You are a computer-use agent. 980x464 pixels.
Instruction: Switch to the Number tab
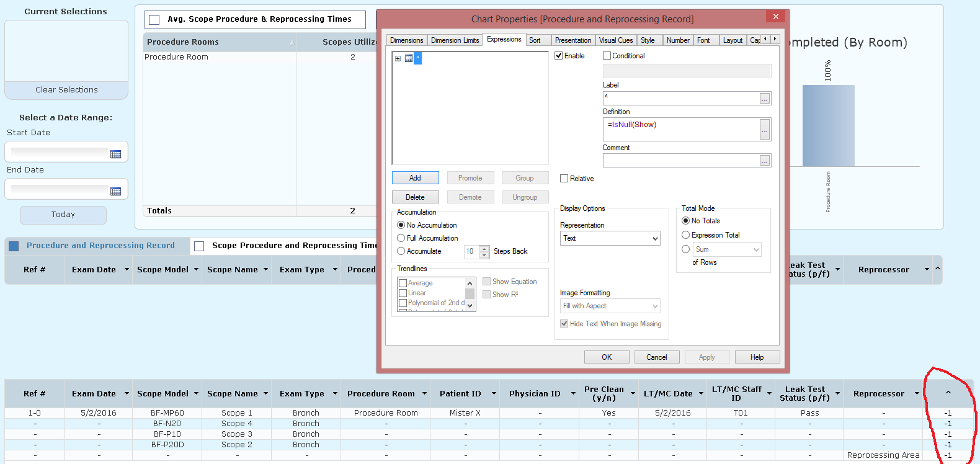(678, 40)
